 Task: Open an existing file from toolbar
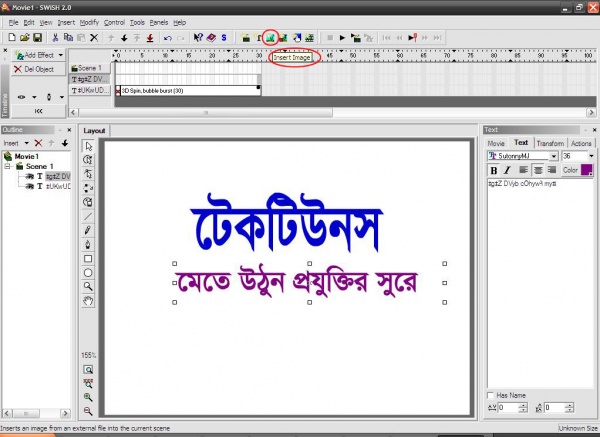pos(24,38)
